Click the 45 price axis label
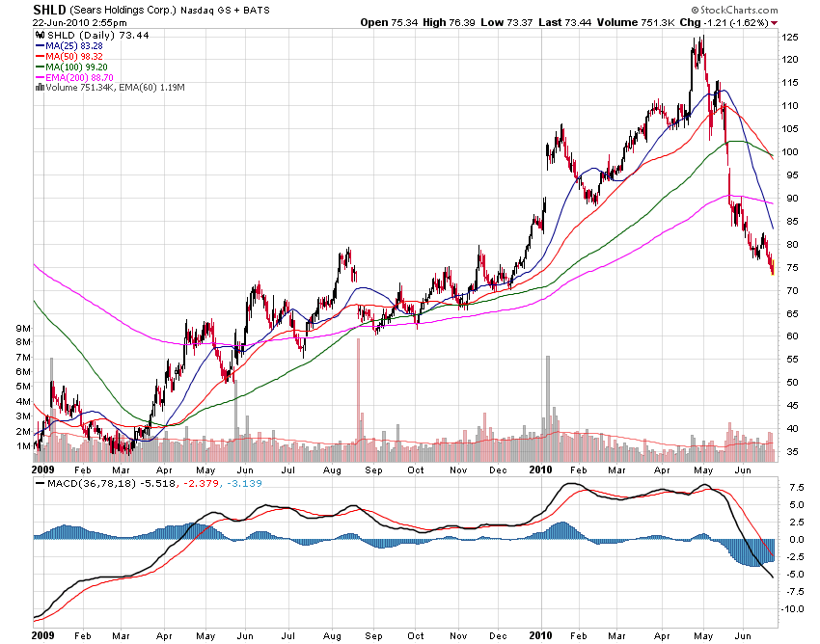 pyautogui.click(x=792, y=406)
